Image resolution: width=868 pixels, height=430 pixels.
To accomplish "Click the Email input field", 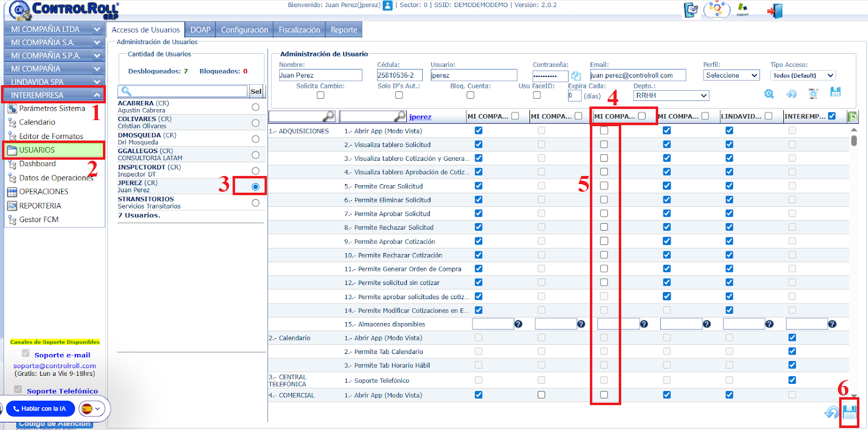I will [638, 75].
